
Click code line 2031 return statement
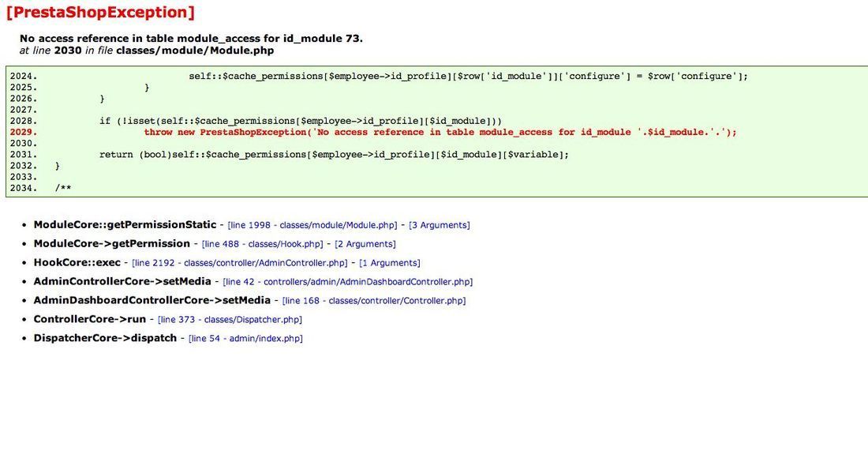(x=334, y=155)
